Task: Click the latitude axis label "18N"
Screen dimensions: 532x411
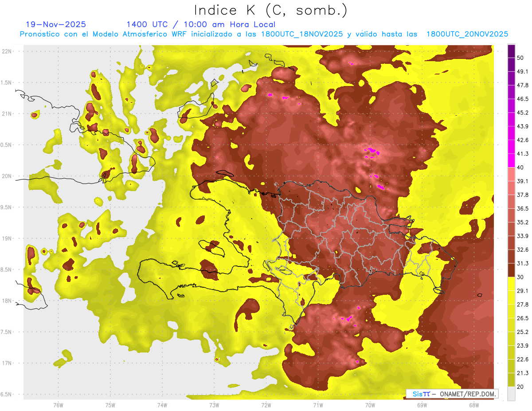Action: coord(7,301)
